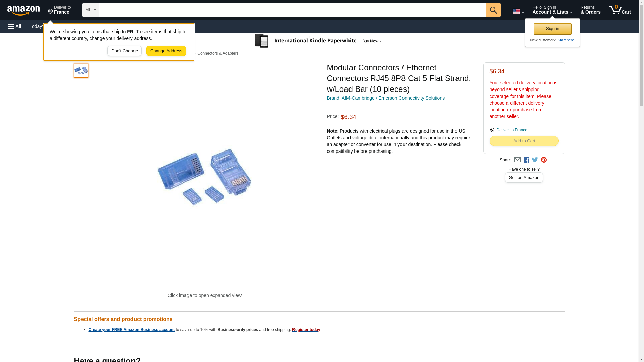Screen dimensions: 644x362
Task: Click the Sign in button
Action: (x=552, y=29)
